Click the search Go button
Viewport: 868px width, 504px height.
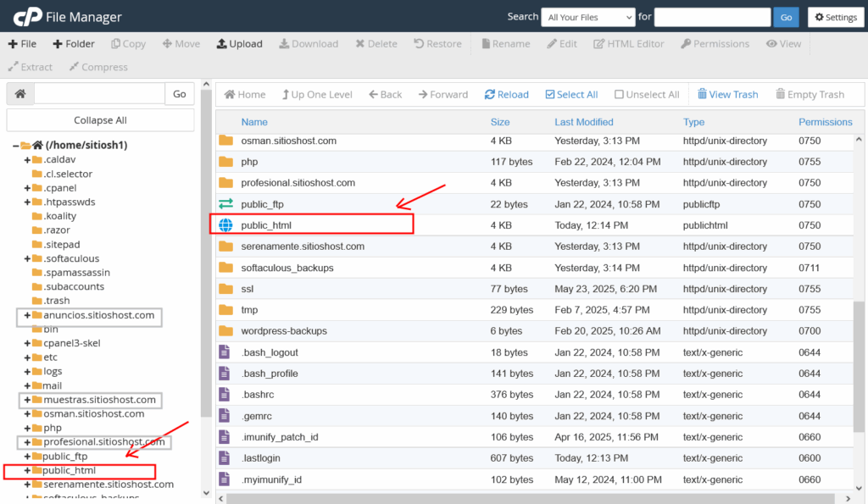(786, 17)
